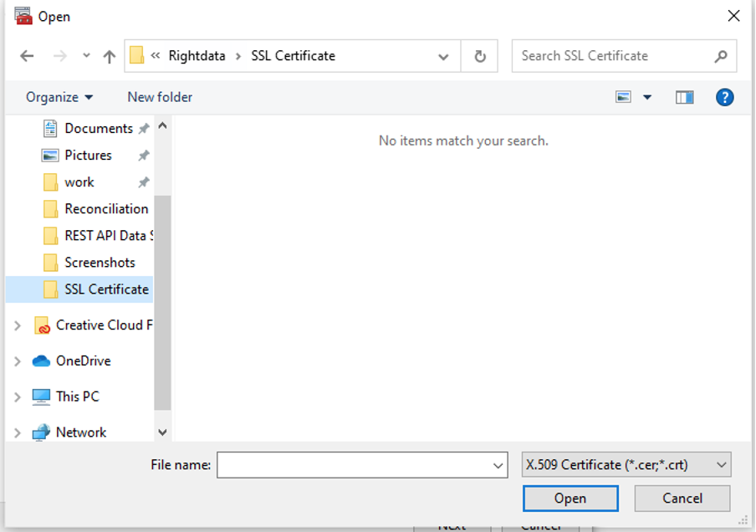Click the search magnifier icon

pos(721,55)
